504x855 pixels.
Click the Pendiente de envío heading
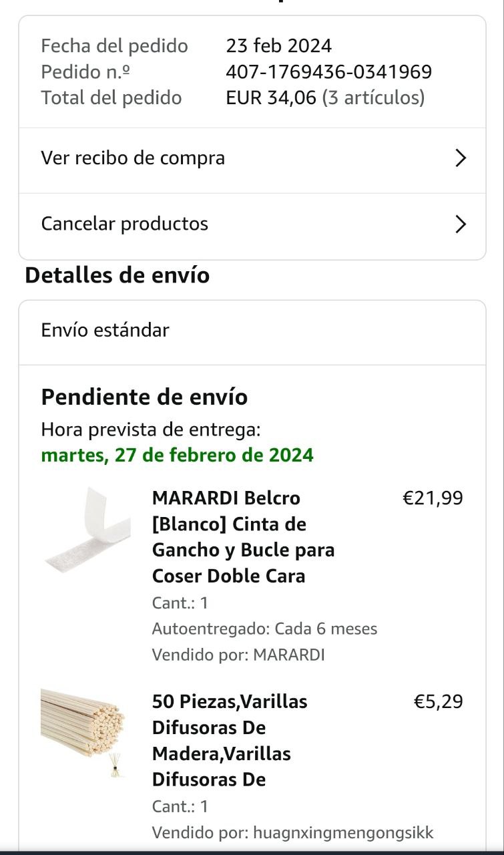click(144, 397)
